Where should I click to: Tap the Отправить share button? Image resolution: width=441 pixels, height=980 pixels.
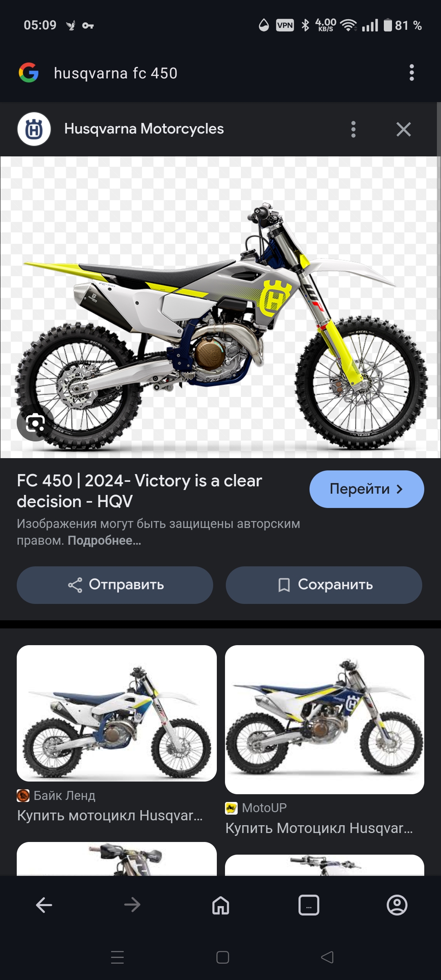tap(115, 585)
